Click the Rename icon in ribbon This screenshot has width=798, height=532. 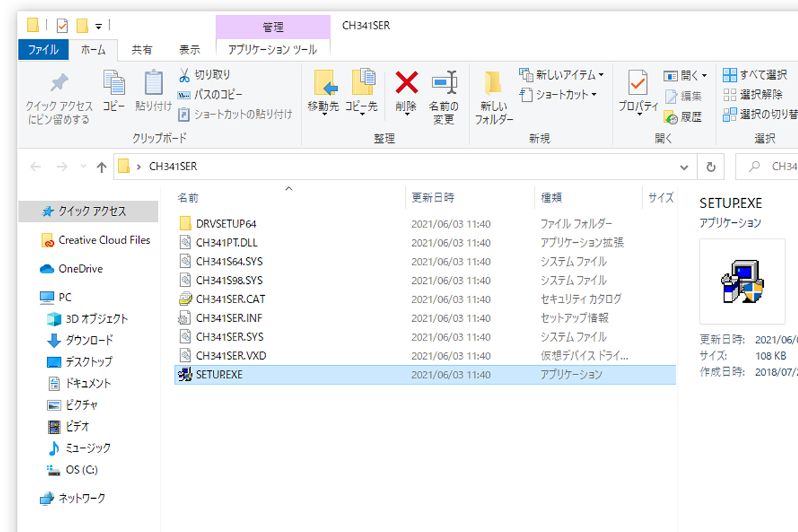(444, 84)
